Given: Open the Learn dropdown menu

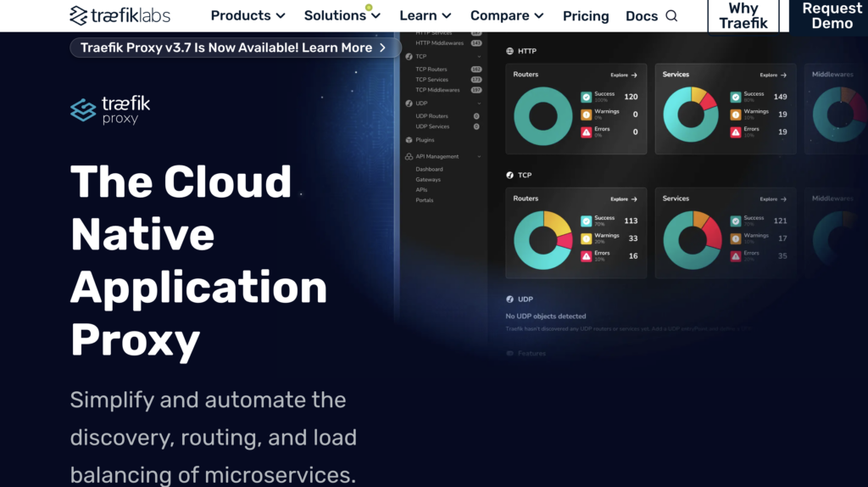Looking at the screenshot, I should click(x=426, y=15).
